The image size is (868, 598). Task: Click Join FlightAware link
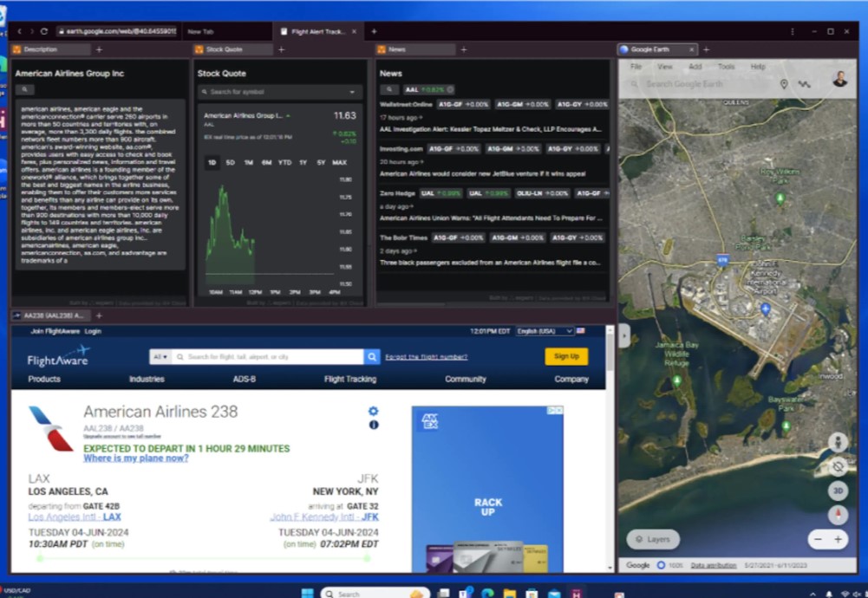pos(55,331)
